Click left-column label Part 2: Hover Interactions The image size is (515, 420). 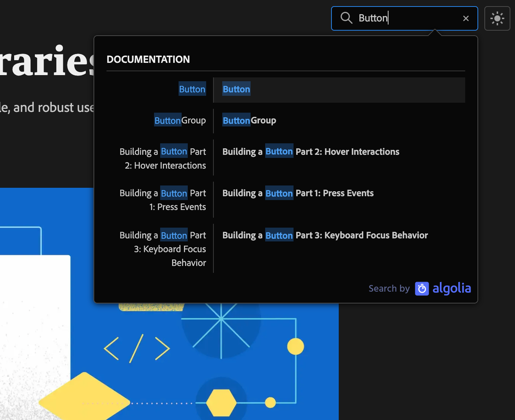tap(163, 158)
